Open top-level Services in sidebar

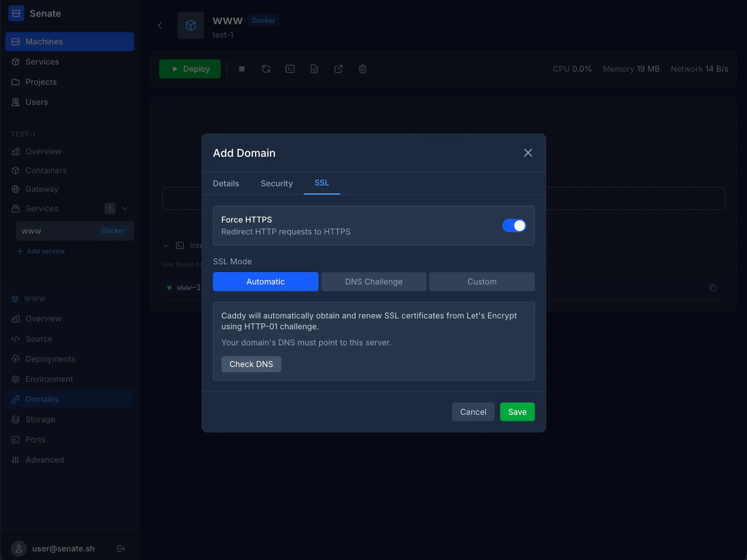(69, 62)
